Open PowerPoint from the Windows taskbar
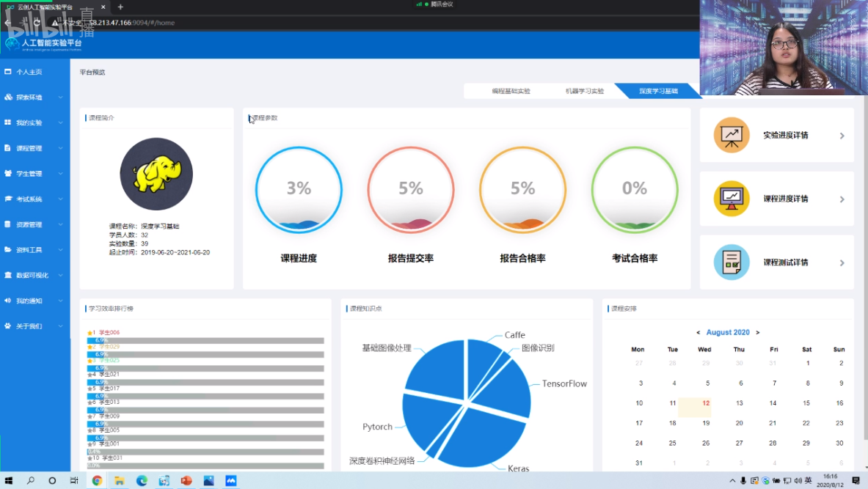The height and width of the screenshot is (489, 868). point(186,481)
